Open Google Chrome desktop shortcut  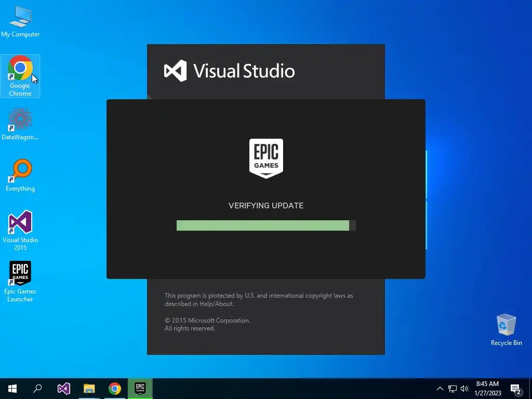20,76
